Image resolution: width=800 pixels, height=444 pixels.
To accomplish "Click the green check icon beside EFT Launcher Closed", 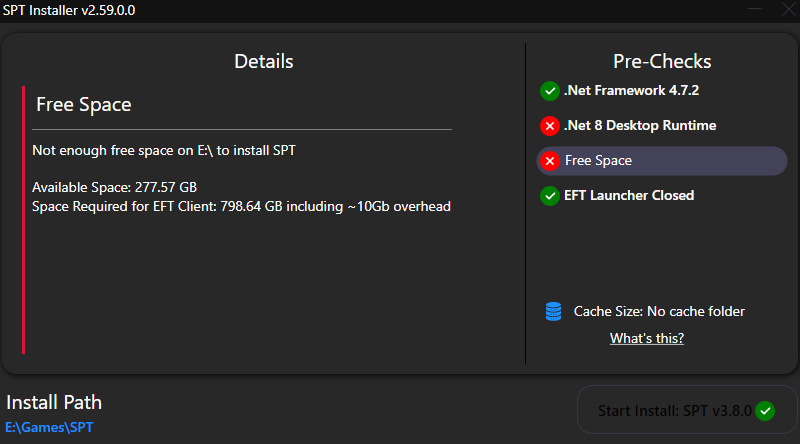I will [x=549, y=196].
